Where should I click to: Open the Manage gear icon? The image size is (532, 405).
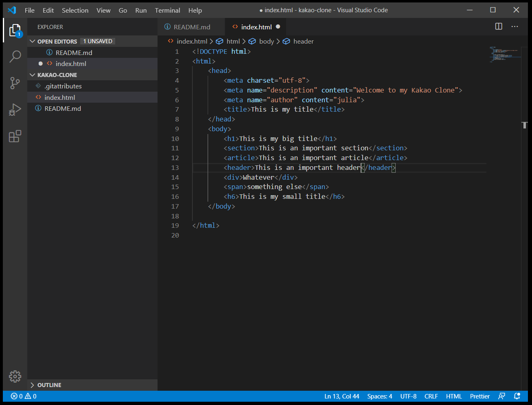(15, 376)
